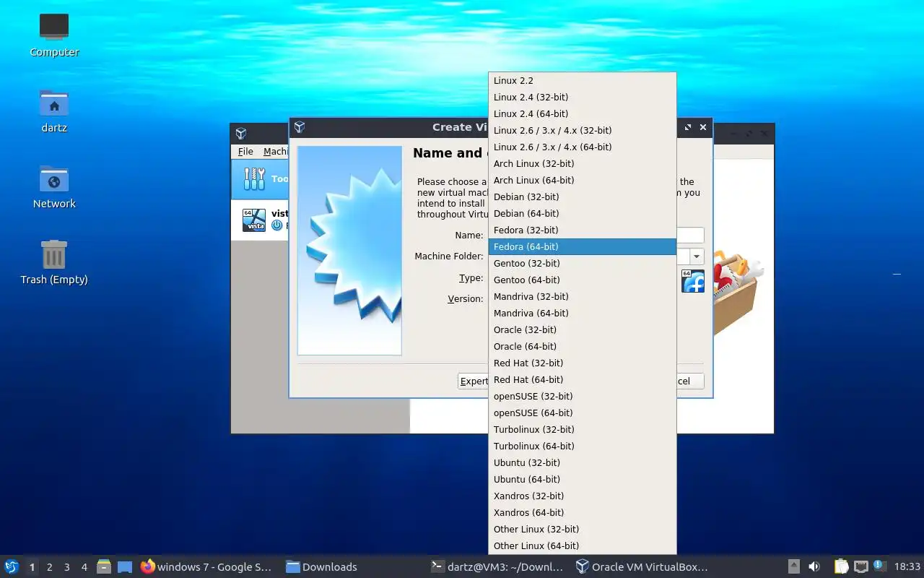Choose Linux 2.4 (32-bit) option

[x=583, y=97]
